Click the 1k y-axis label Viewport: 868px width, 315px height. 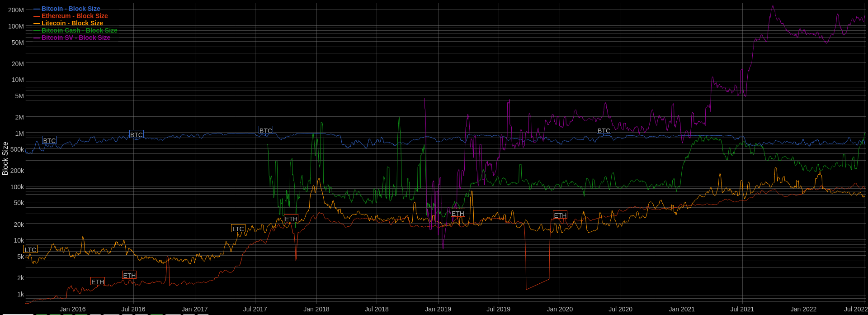click(21, 294)
